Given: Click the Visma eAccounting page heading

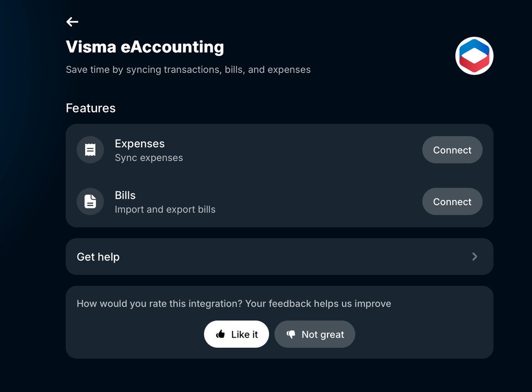Looking at the screenshot, I should coord(145,47).
